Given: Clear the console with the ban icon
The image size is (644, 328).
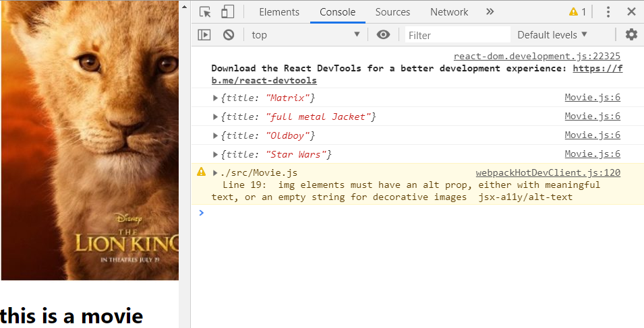Looking at the screenshot, I should (x=229, y=35).
